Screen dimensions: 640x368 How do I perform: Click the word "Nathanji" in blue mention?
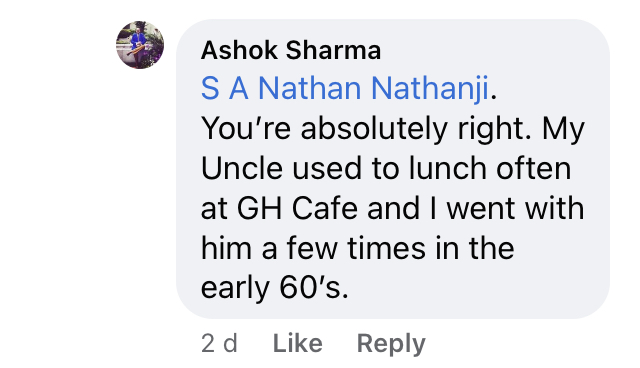tap(430, 88)
